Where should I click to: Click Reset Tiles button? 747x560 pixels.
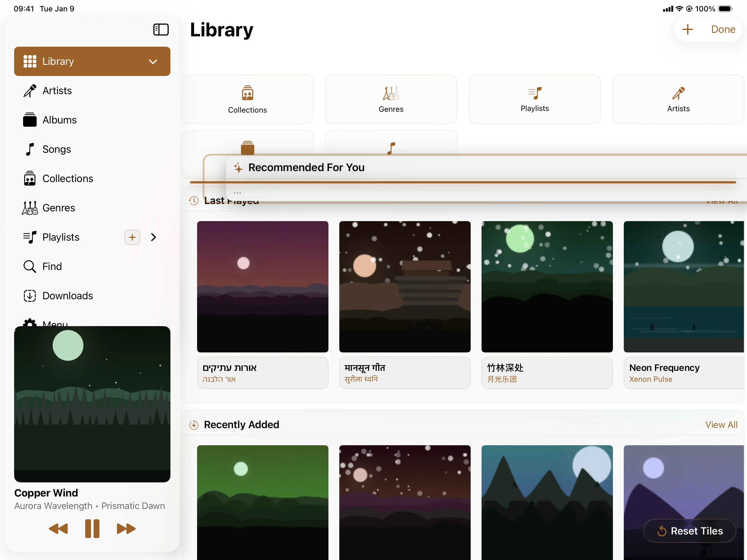point(689,531)
